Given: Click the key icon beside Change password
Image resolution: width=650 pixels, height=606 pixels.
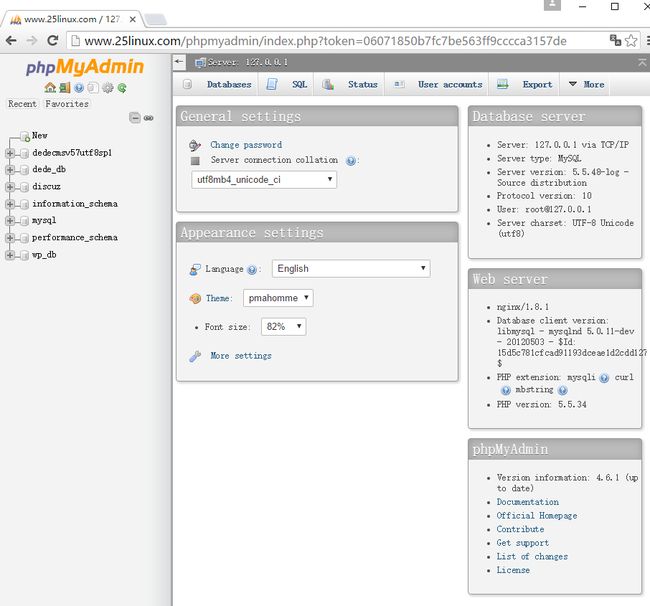Looking at the screenshot, I should 195,145.
